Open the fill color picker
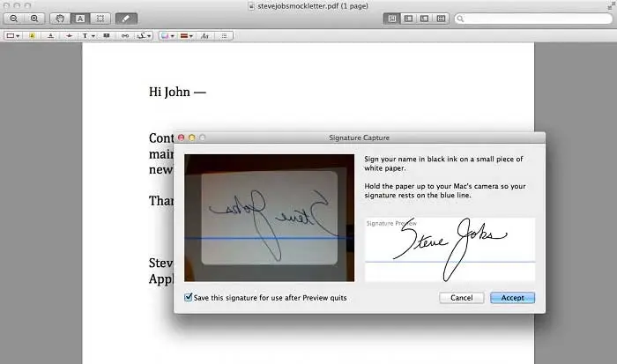 tap(165, 36)
